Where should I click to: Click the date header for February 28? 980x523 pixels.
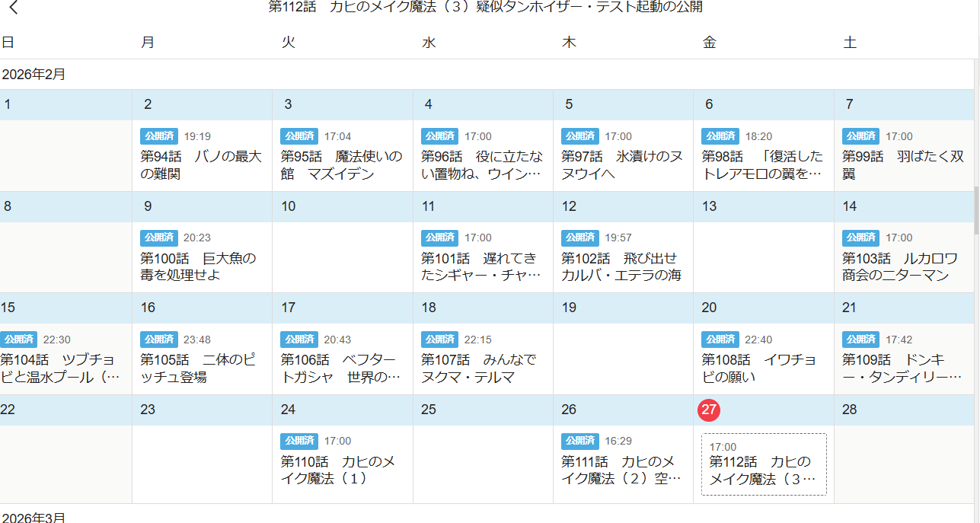point(850,410)
